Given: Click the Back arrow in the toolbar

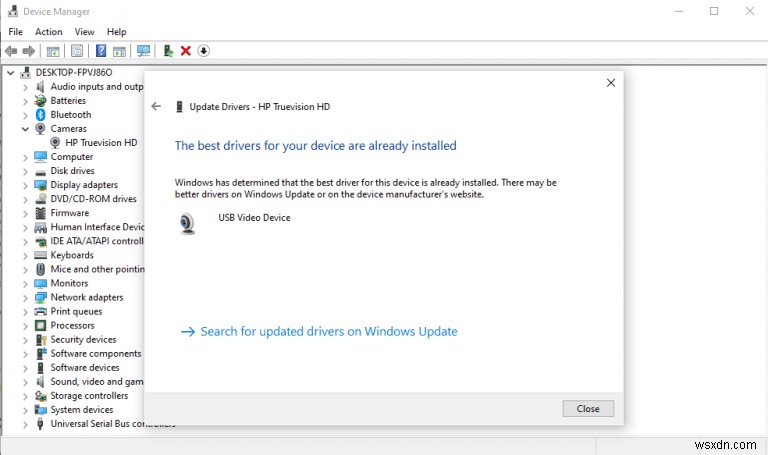Looking at the screenshot, I should pyautogui.click(x=11, y=51).
